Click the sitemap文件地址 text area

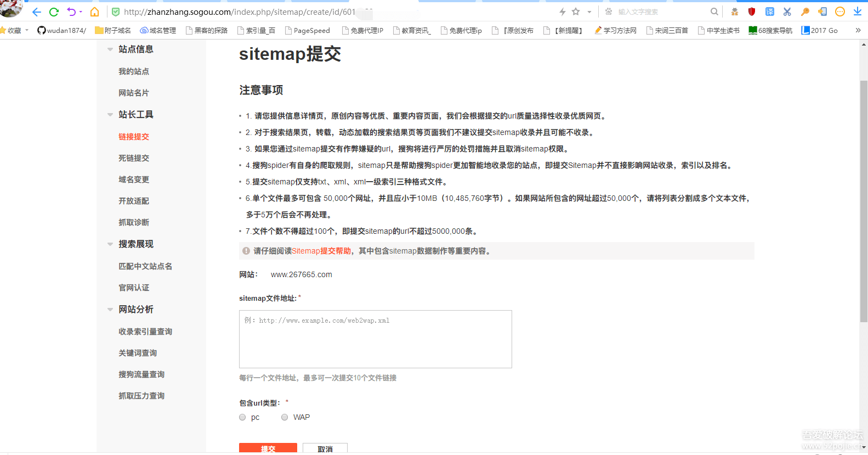pos(376,339)
